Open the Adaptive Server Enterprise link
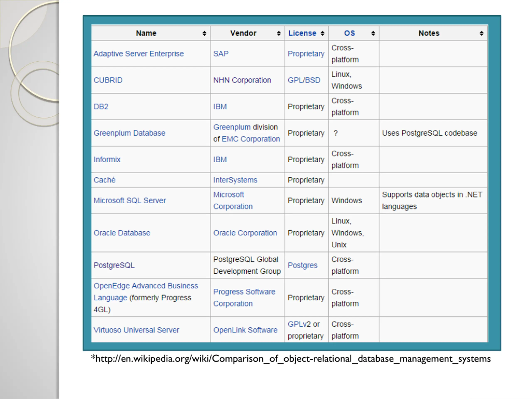532x399 pixels. click(139, 54)
